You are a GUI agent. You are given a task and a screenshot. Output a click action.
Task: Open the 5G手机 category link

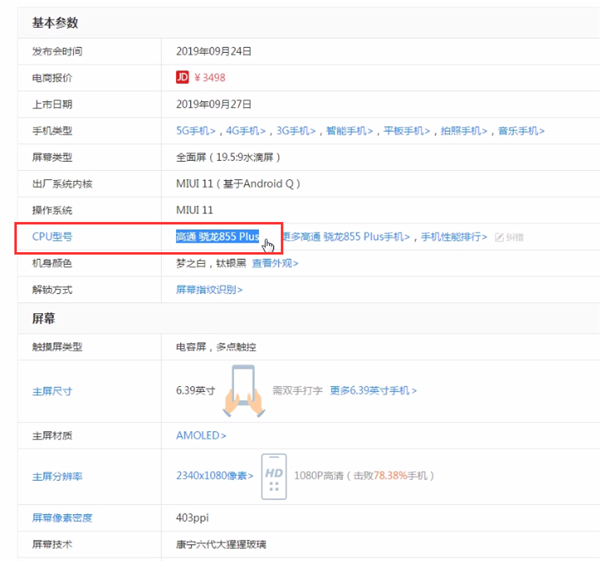coord(196,131)
